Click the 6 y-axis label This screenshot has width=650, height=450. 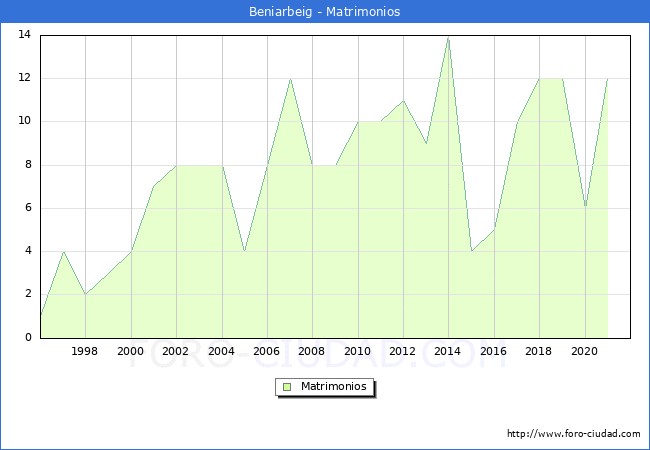[28, 208]
